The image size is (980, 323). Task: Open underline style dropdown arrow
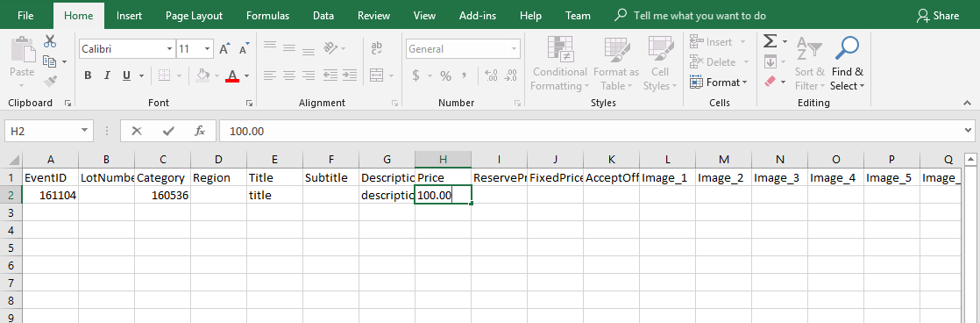pyautogui.click(x=141, y=75)
